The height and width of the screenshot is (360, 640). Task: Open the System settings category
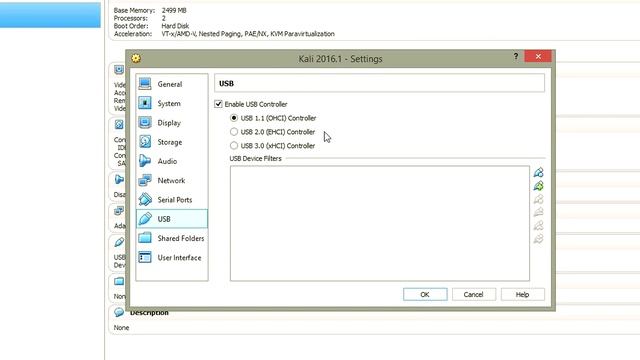point(172,103)
